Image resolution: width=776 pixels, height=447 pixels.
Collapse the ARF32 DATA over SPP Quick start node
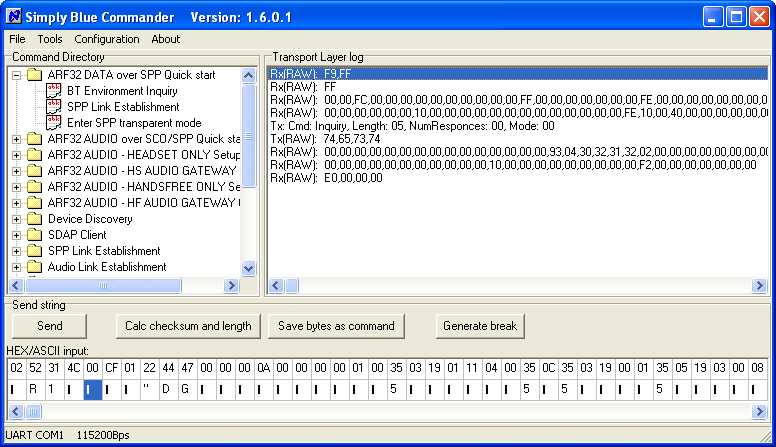coord(16,75)
